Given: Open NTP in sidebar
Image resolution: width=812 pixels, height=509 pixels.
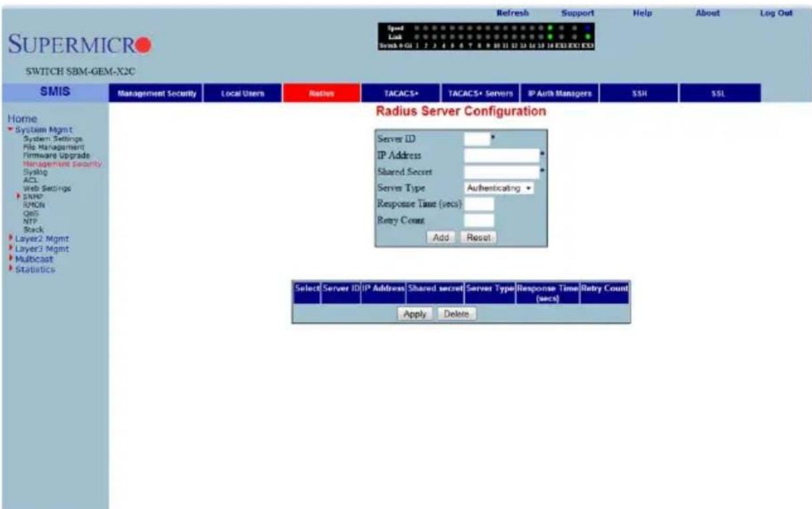Looking at the screenshot, I should click(30, 221).
